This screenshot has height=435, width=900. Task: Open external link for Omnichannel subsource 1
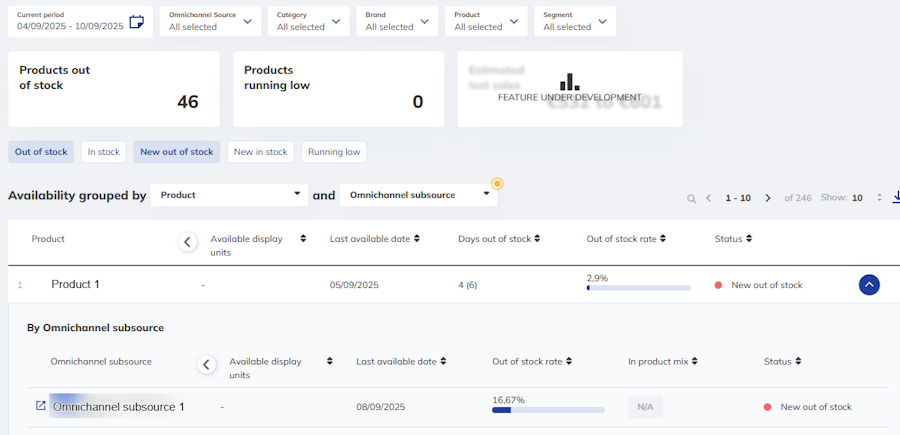[40, 406]
